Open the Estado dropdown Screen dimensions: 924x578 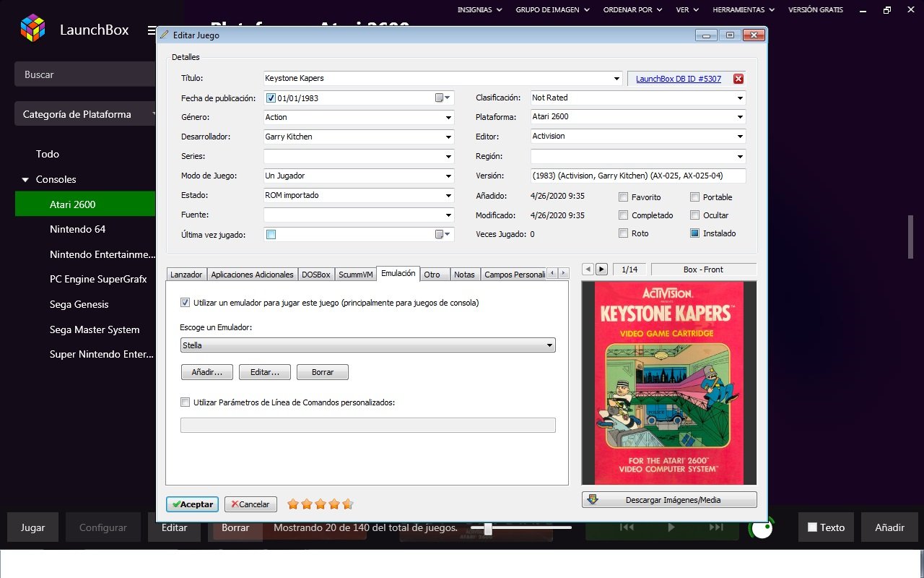[448, 196]
